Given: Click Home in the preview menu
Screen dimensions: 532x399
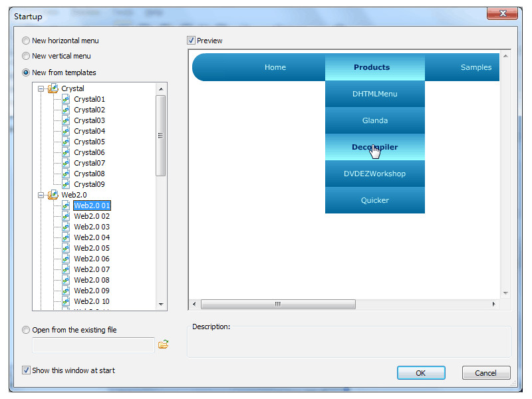Looking at the screenshot, I should [x=275, y=67].
